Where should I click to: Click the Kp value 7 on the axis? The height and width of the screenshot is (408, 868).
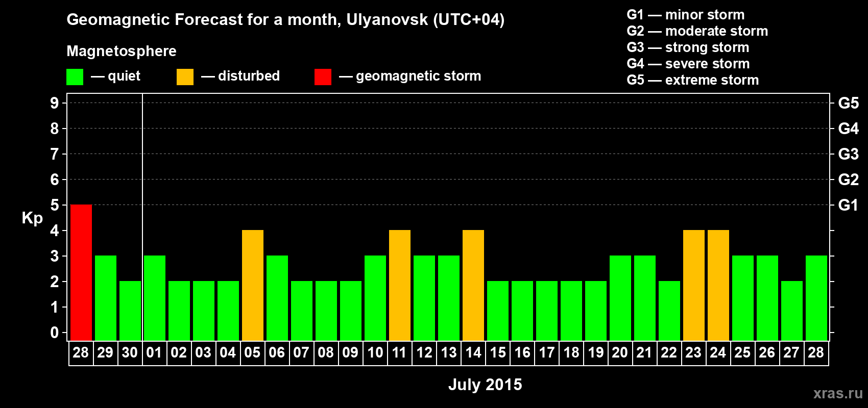(55, 154)
